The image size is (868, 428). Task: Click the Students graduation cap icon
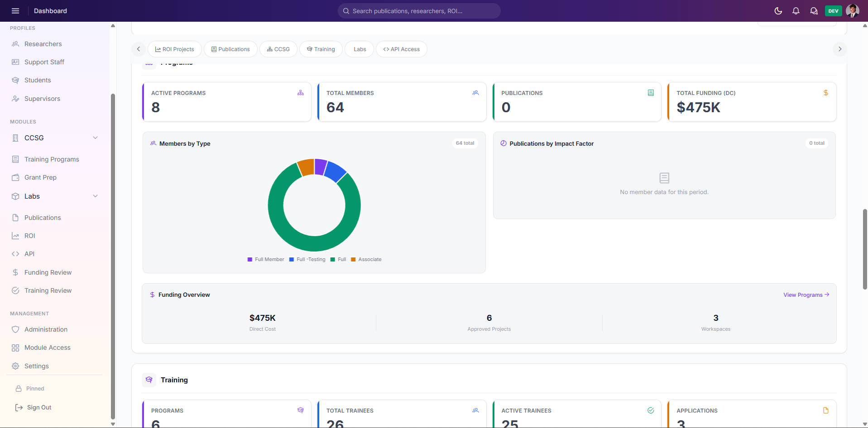tap(15, 80)
